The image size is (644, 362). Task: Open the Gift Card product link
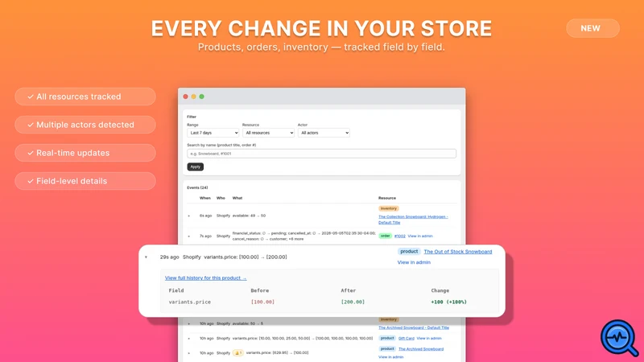tap(407, 338)
